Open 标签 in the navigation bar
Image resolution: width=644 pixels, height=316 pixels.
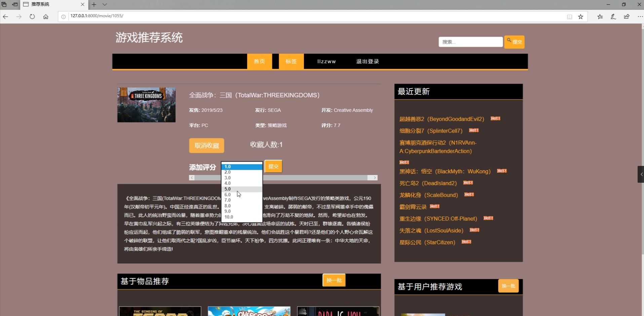click(x=291, y=61)
